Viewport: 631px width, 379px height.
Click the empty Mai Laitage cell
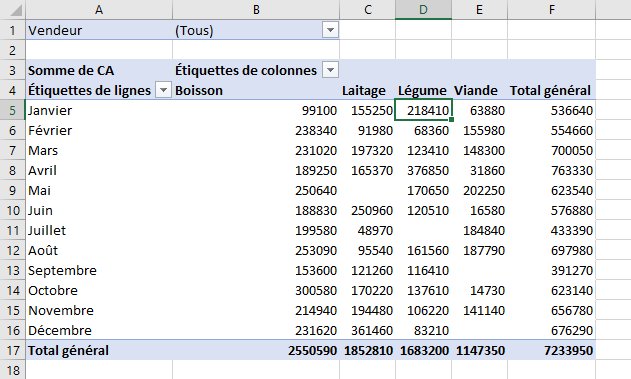(x=367, y=190)
